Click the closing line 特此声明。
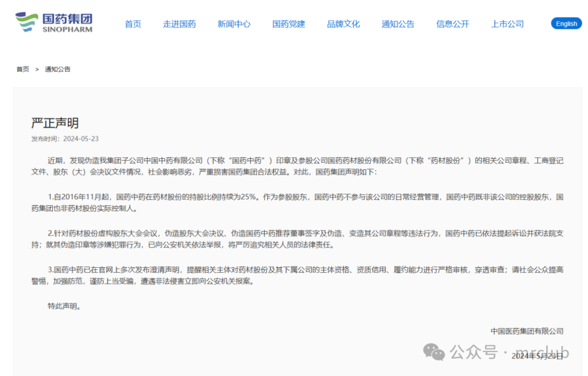Viewport: 588px width, 376px height. [64, 306]
